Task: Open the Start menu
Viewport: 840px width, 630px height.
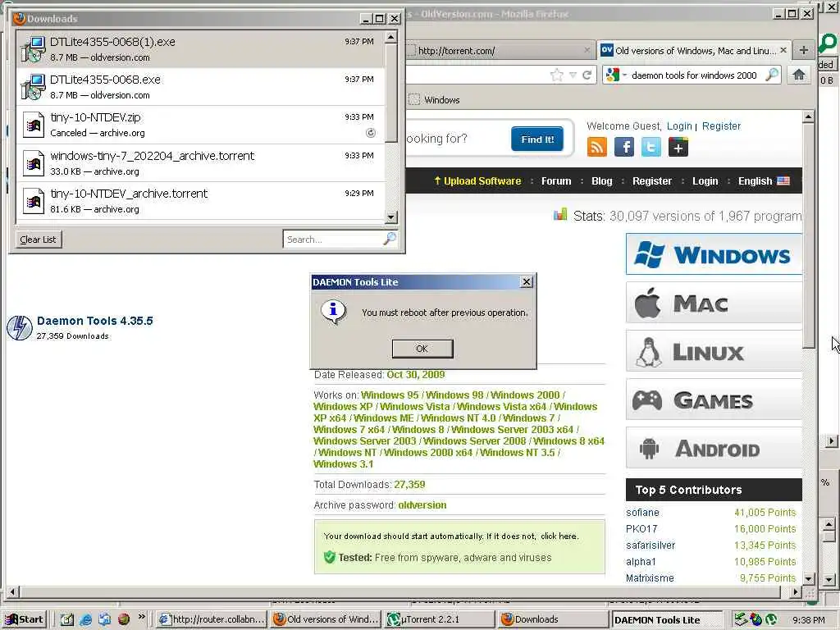Action: pyautogui.click(x=25, y=619)
